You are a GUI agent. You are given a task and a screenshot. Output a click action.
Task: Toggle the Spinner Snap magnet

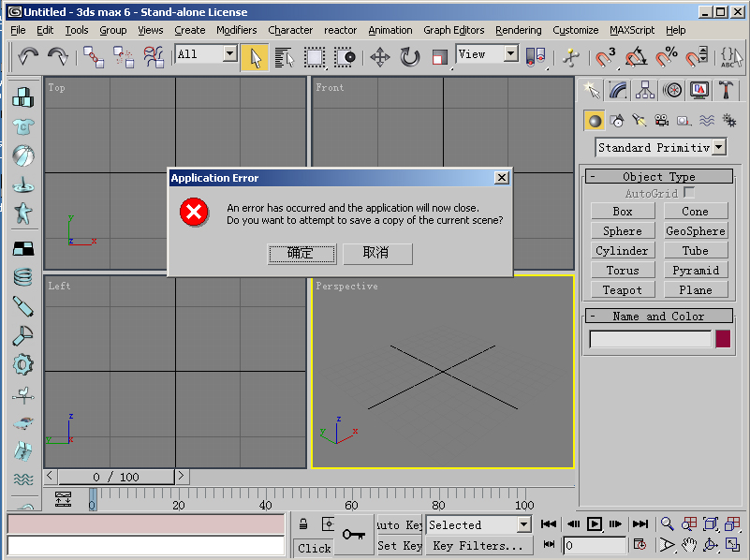[x=696, y=57]
